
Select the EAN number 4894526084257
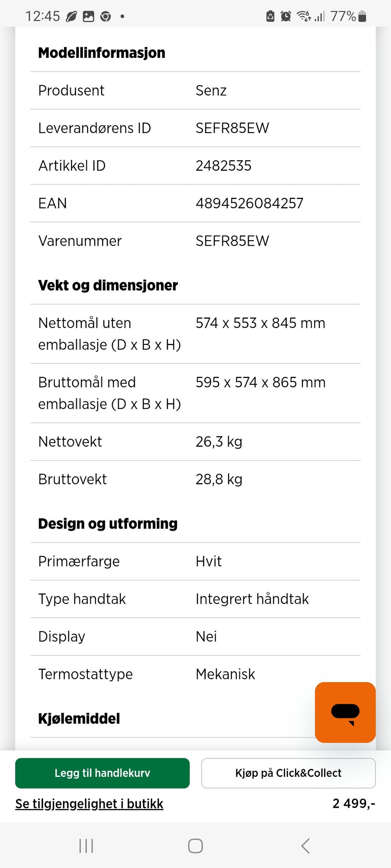coord(249,203)
